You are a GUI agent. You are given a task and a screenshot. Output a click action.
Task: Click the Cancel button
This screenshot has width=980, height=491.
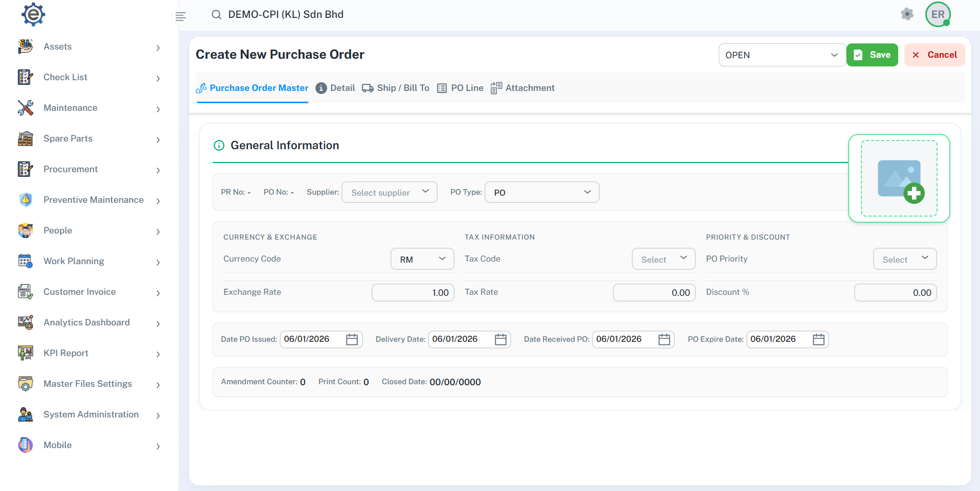pyautogui.click(x=935, y=55)
